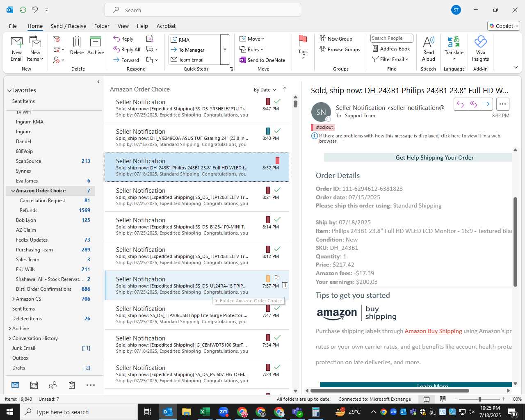
Task: Click the red category swatch on 8:32 PM message
Action: [277, 160]
